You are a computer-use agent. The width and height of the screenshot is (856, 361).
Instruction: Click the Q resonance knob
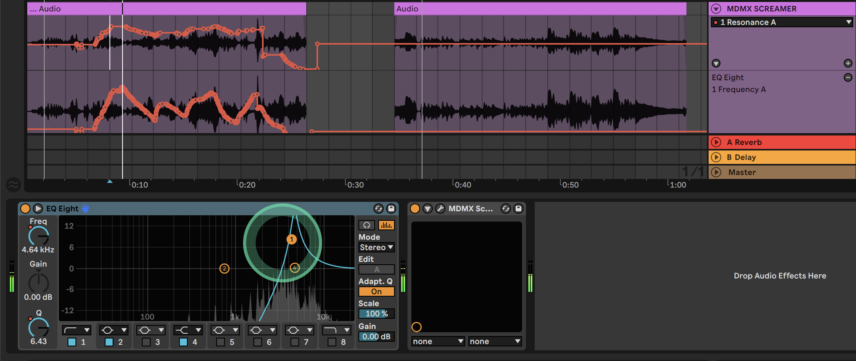pos(38,327)
